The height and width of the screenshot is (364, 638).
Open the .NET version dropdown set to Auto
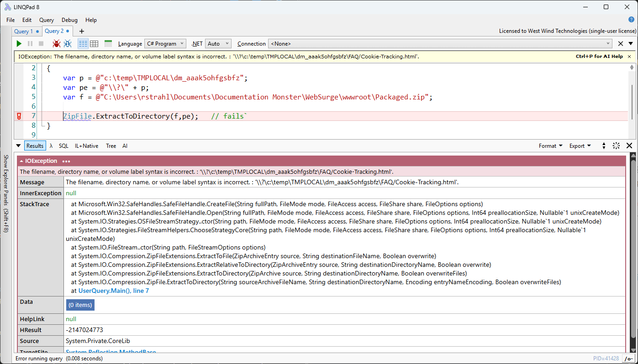coord(218,44)
